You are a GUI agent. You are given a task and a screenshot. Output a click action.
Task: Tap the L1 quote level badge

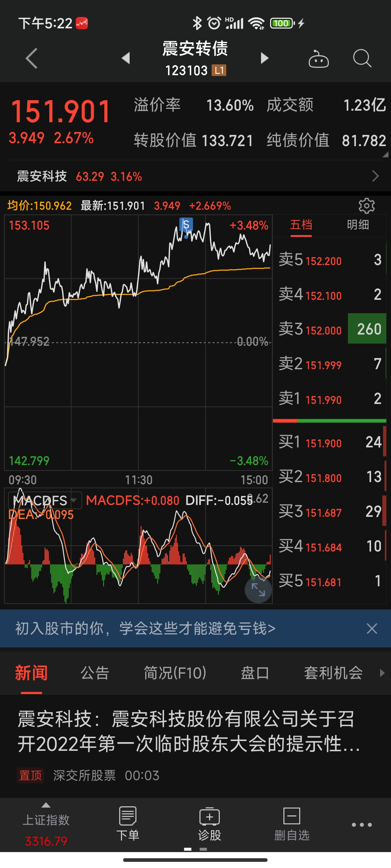pos(219,70)
